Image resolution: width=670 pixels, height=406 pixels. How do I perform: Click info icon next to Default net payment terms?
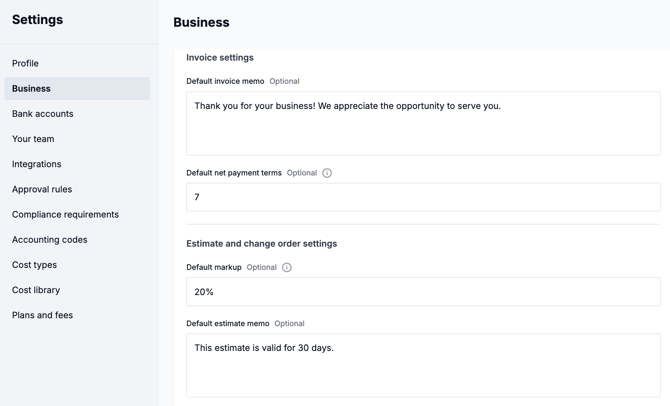pyautogui.click(x=327, y=173)
